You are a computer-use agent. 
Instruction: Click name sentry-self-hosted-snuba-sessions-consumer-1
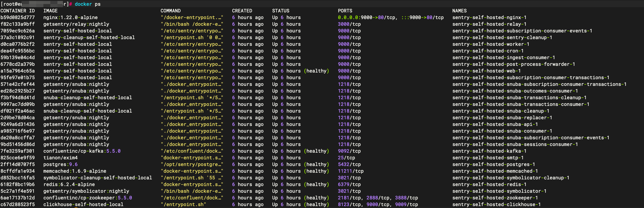coord(515,144)
